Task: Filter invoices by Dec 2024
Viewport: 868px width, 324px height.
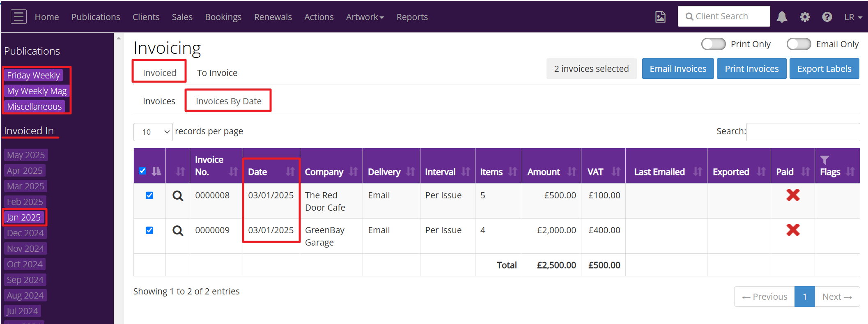Action: [x=25, y=233]
